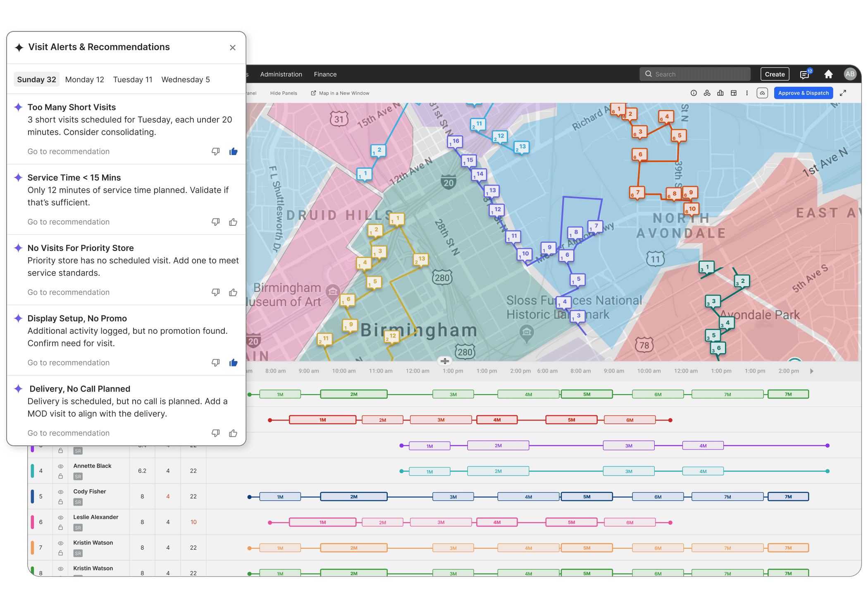The height and width of the screenshot is (593, 868).
Task: Select the Tuesday 11 tab
Action: 133,80
